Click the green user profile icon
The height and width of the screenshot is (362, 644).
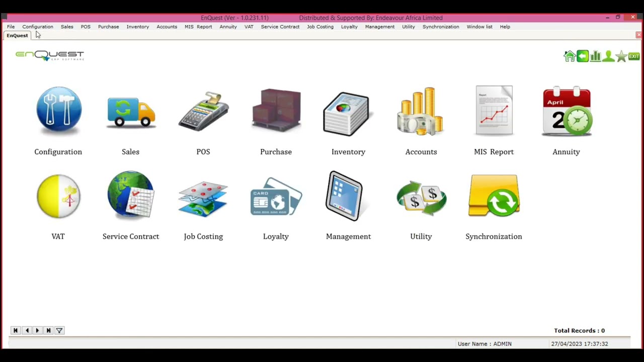608,56
